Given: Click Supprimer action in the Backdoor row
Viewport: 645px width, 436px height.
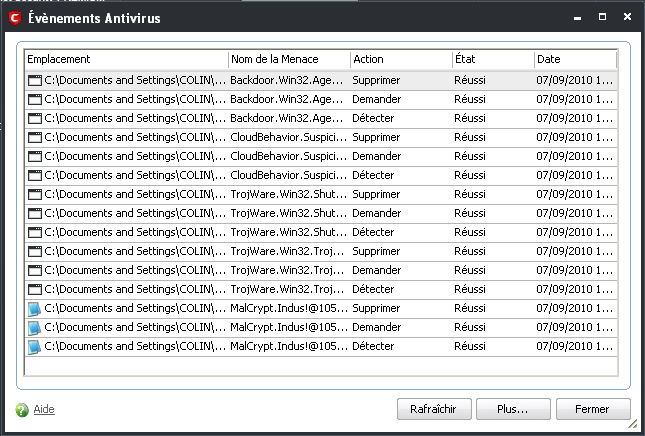Looking at the screenshot, I should [x=376, y=80].
